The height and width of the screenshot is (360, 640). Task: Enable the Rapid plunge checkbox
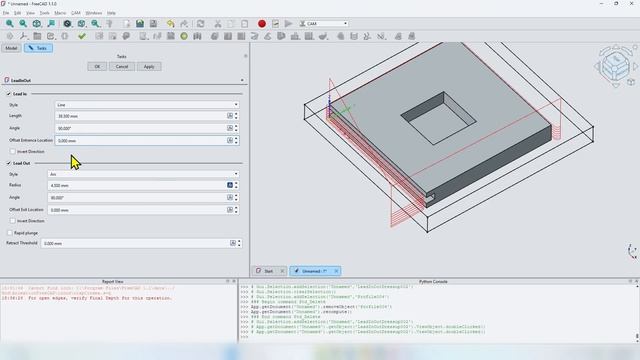(10, 233)
